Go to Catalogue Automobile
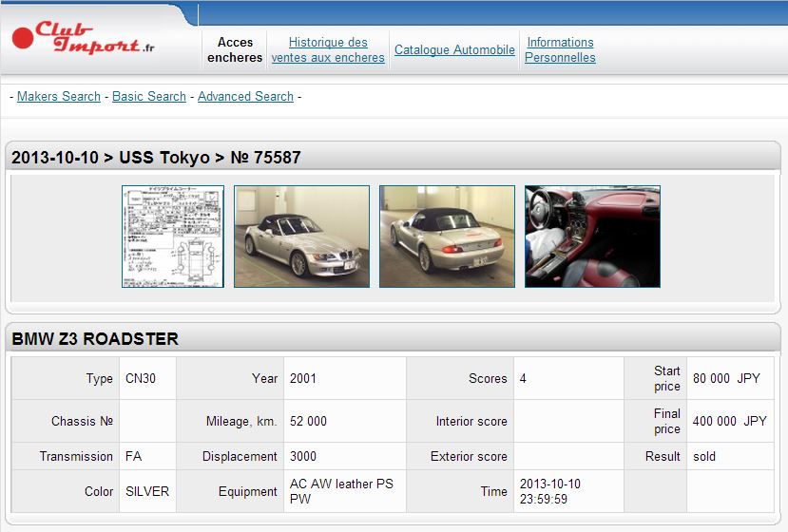The width and height of the screenshot is (788, 532). (454, 49)
